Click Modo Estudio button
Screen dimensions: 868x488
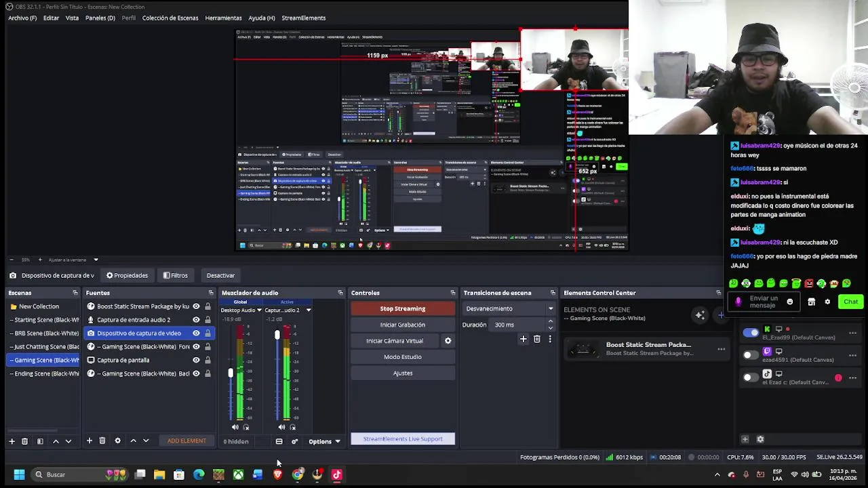(x=403, y=357)
